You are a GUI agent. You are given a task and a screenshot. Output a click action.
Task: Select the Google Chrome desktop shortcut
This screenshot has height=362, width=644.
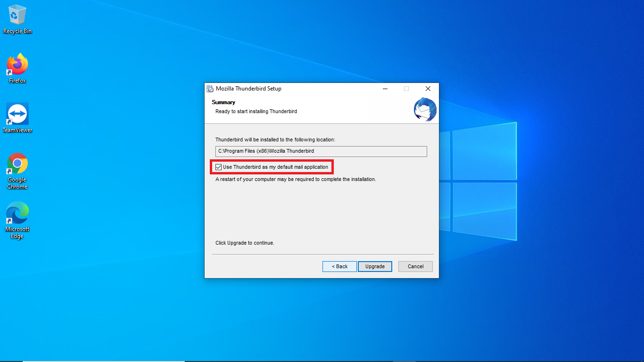pos(17,171)
